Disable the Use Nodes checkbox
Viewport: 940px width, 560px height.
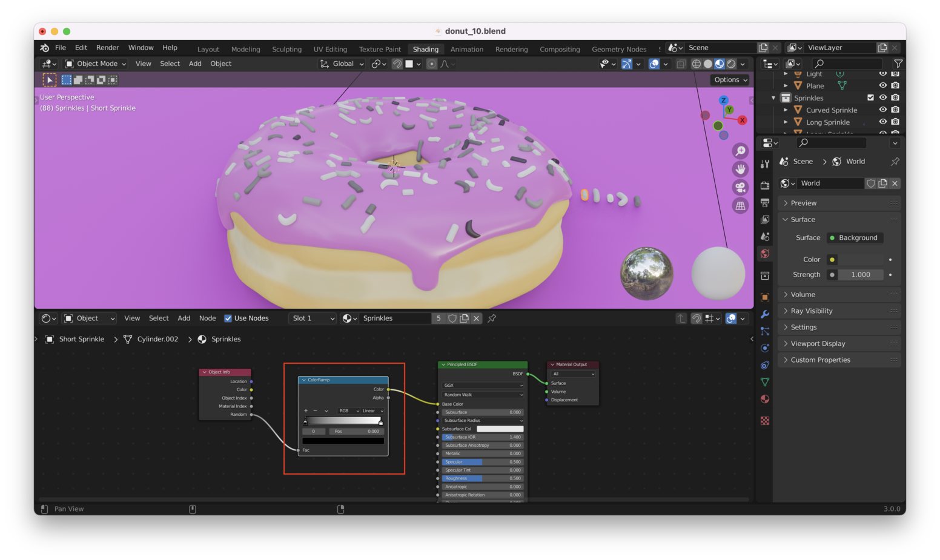(228, 318)
